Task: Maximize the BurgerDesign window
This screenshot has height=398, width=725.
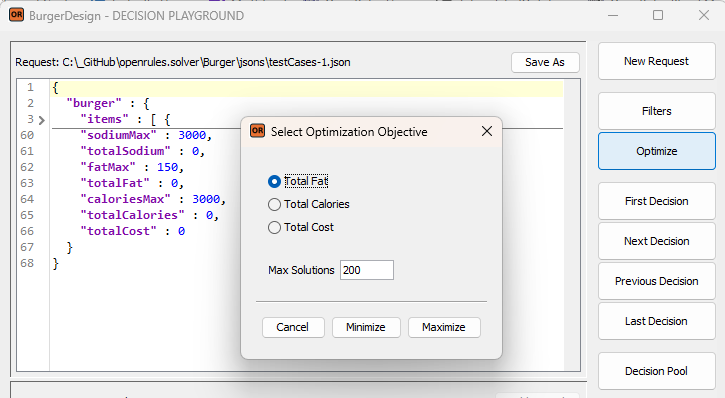Action: (x=658, y=15)
